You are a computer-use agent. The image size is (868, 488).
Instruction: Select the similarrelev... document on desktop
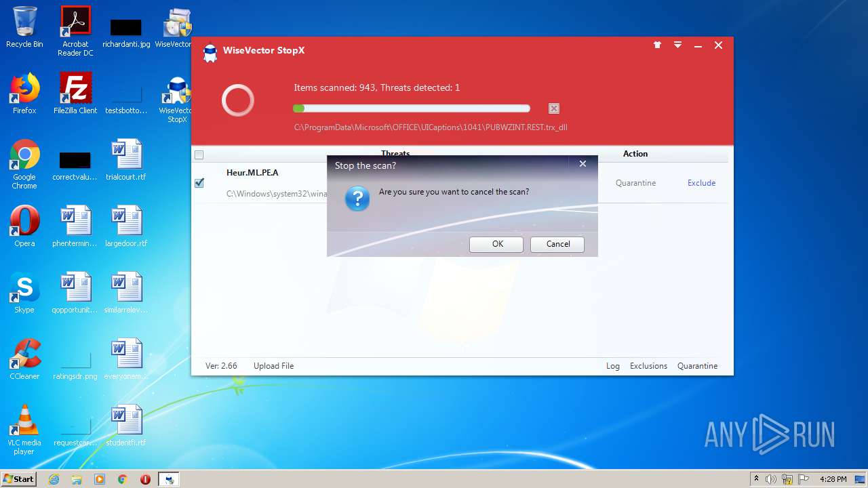tap(126, 293)
